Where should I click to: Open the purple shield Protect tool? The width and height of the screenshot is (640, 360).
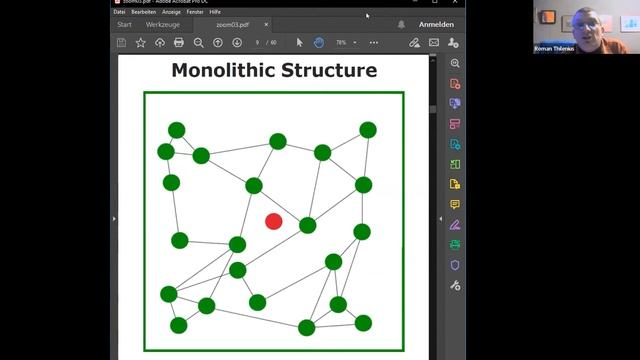click(455, 265)
